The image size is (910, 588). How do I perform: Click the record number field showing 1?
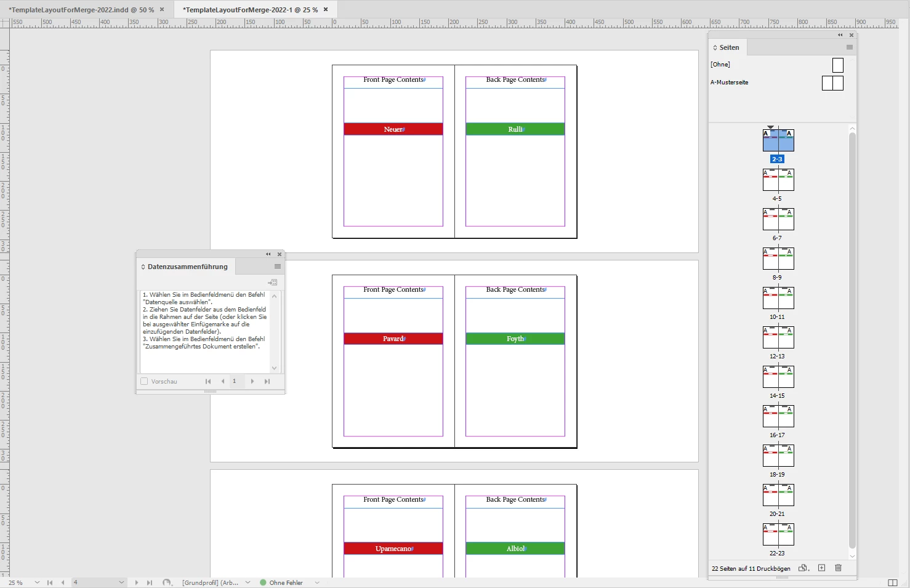pos(238,381)
